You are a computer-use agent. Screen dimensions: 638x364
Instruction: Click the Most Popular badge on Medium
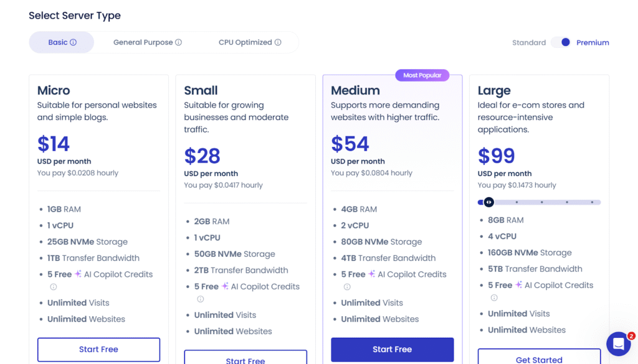(x=422, y=75)
